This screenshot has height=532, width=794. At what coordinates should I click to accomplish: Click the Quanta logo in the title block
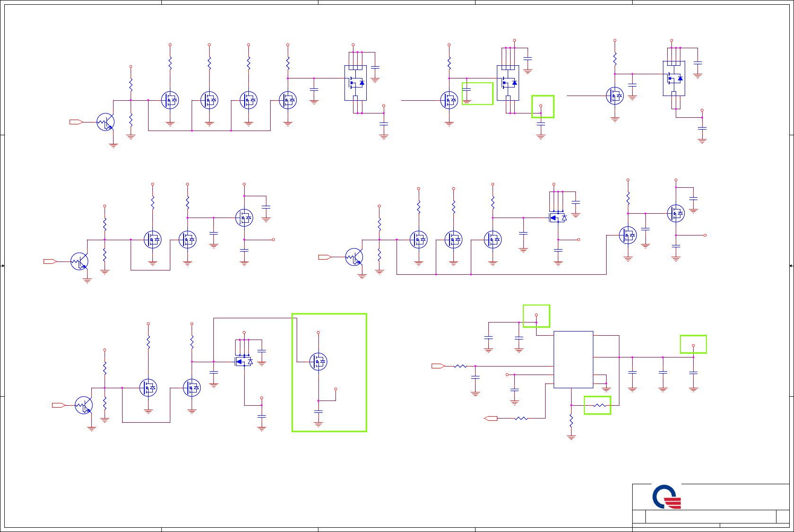[667, 497]
